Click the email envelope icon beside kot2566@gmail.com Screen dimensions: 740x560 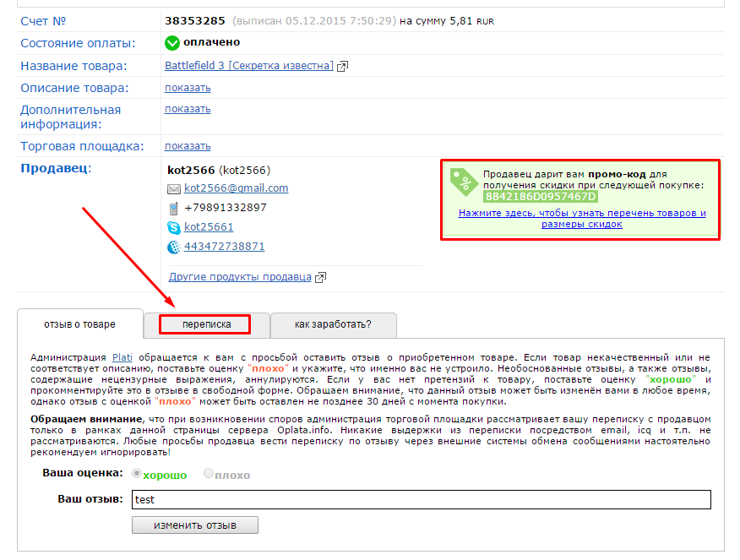pos(174,189)
